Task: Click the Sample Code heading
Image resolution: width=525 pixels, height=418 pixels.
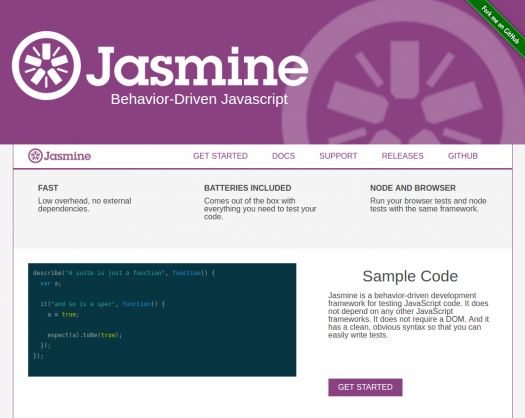Action: [410, 276]
